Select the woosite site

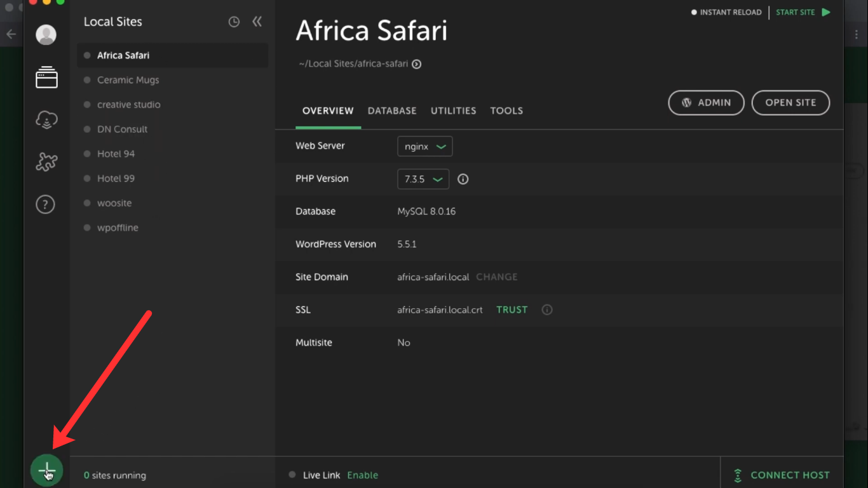tap(172, 203)
